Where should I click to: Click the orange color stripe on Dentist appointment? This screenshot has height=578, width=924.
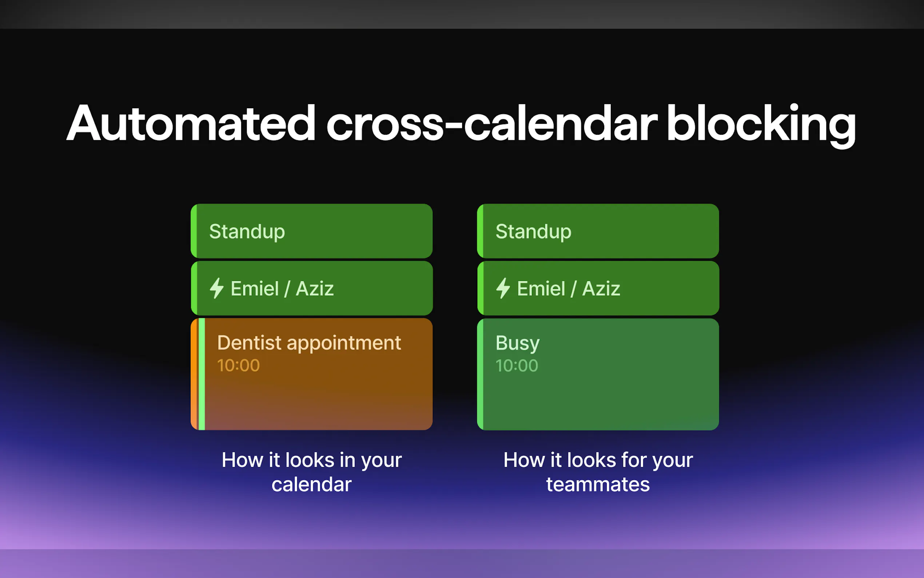(194, 374)
